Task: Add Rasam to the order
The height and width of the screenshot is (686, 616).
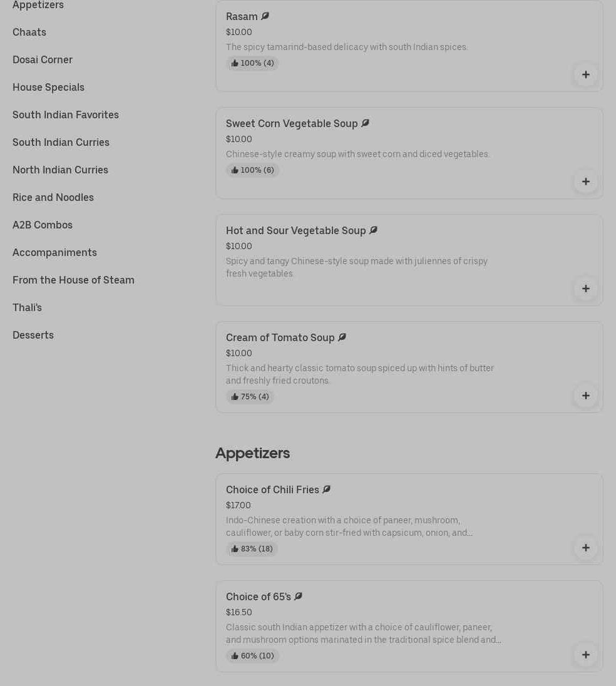Action: (x=585, y=74)
